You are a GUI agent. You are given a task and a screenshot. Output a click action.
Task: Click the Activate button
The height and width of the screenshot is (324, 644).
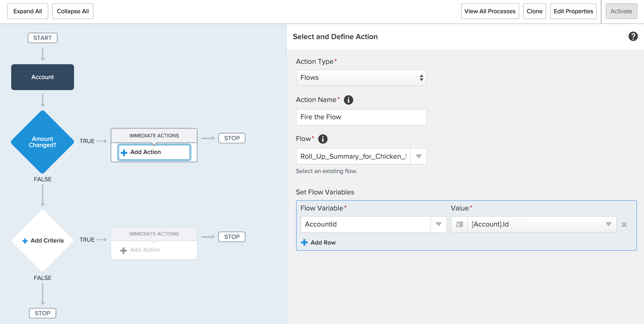621,12
